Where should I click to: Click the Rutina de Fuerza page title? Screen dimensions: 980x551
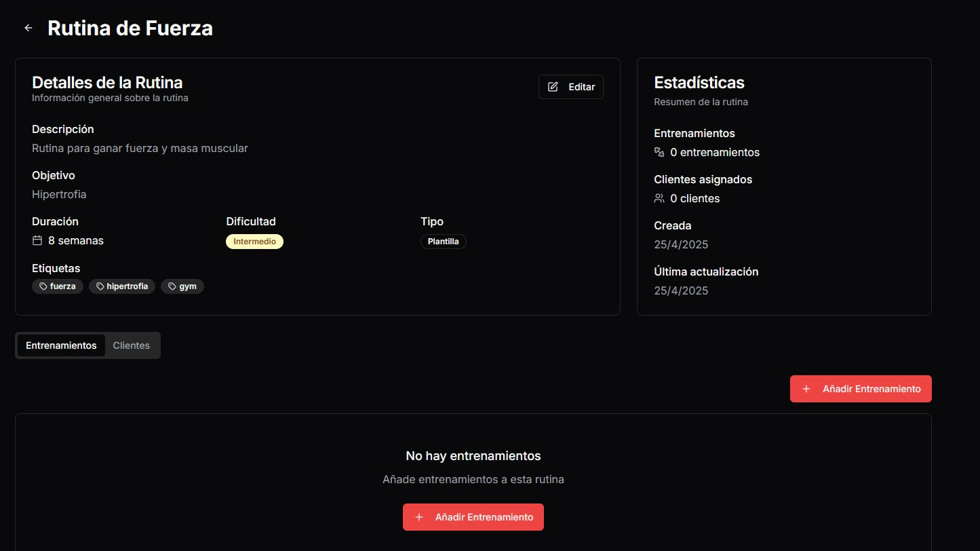(130, 28)
